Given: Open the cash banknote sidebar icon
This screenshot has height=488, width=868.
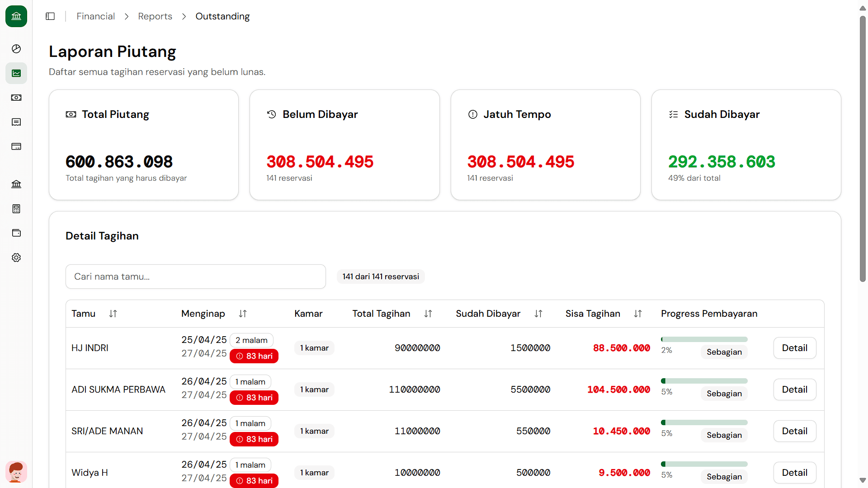Looking at the screenshot, I should pyautogui.click(x=16, y=98).
